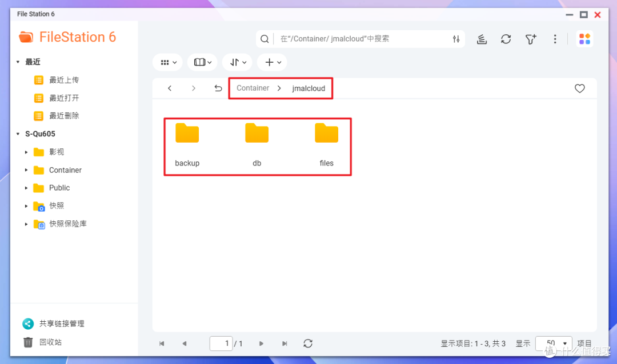Viewport: 617px width, 364px height.
Task: Minimize the File Station window
Action: coord(570,14)
